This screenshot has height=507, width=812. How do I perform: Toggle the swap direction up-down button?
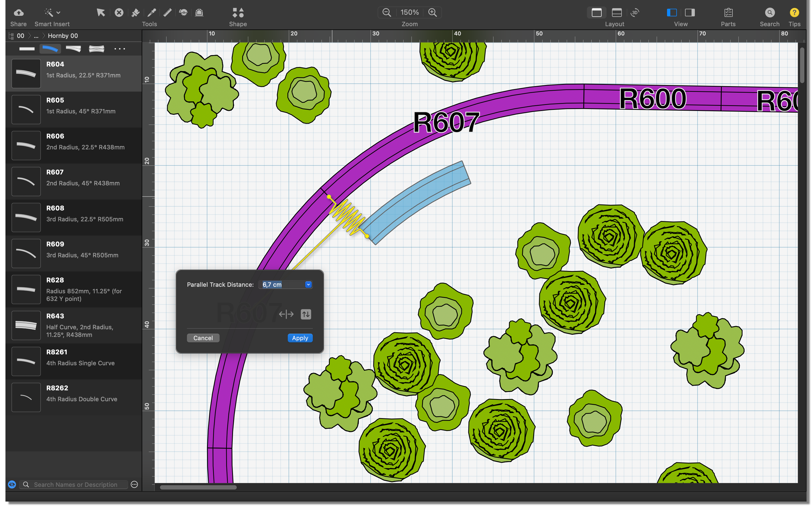(306, 314)
